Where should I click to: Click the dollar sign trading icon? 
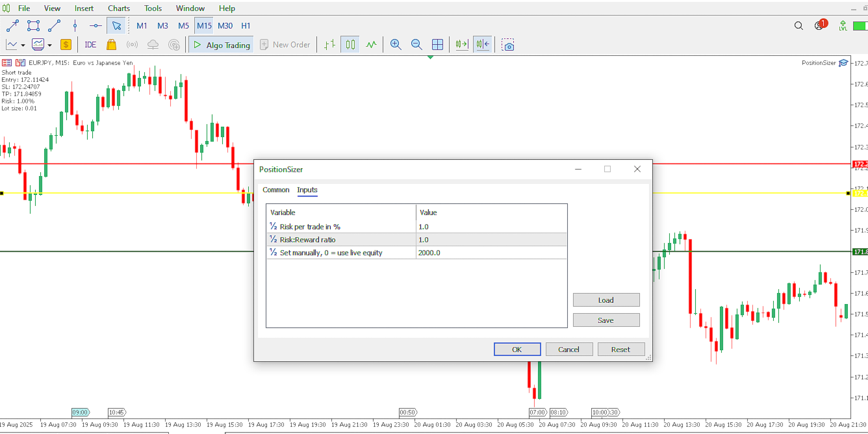coord(66,45)
